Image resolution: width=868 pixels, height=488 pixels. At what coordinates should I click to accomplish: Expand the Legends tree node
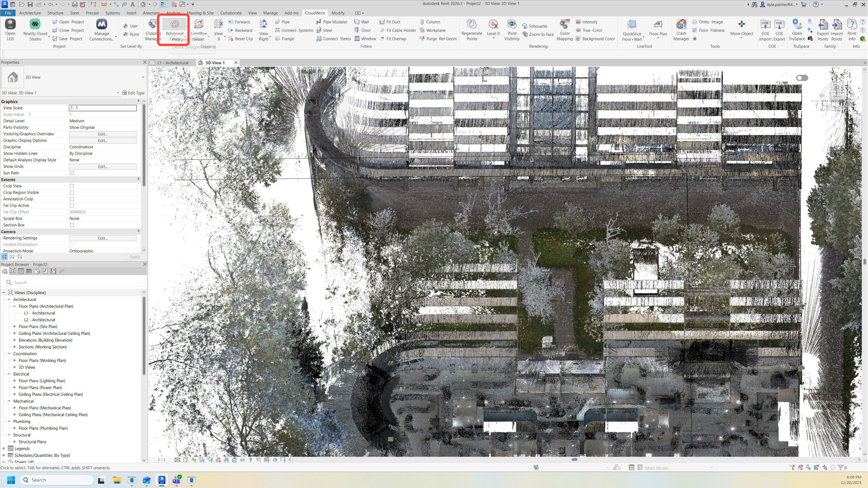4,448
